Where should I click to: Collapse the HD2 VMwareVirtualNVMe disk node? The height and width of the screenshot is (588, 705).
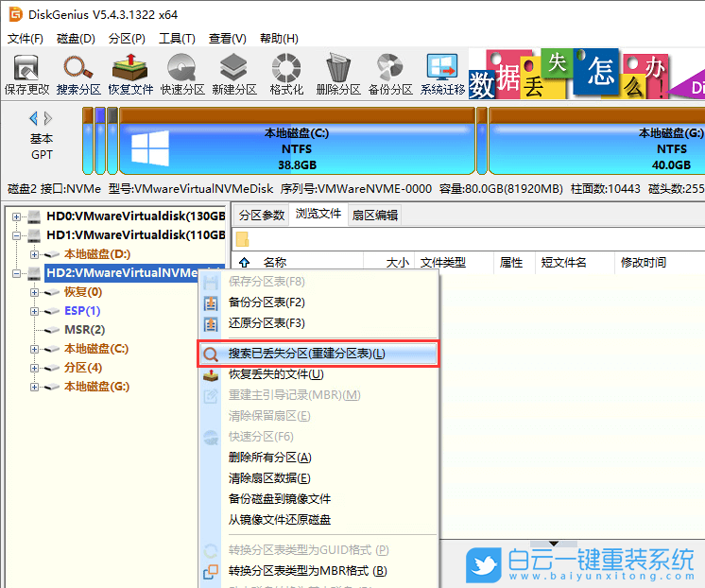click(x=17, y=273)
